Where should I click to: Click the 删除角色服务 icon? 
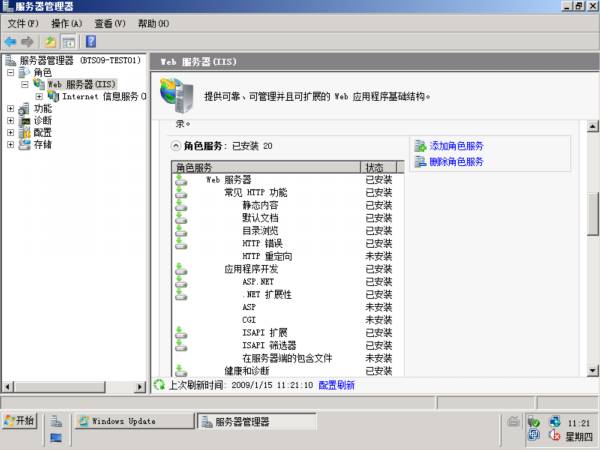pos(420,162)
